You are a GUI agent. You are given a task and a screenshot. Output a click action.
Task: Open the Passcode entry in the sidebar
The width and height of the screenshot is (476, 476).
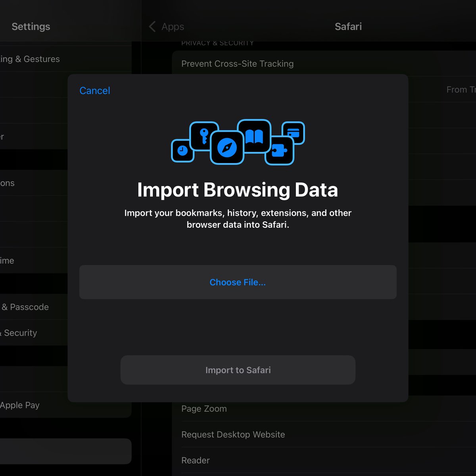point(25,307)
